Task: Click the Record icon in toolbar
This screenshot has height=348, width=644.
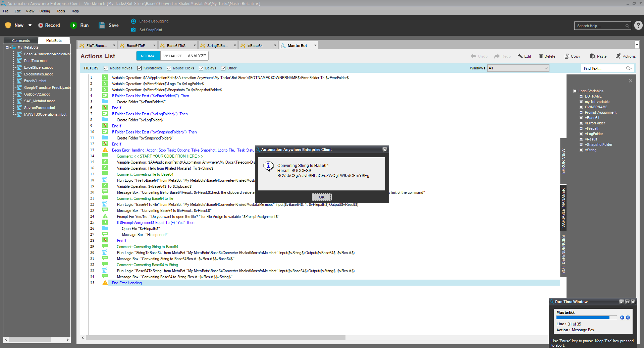Action: 41,25
